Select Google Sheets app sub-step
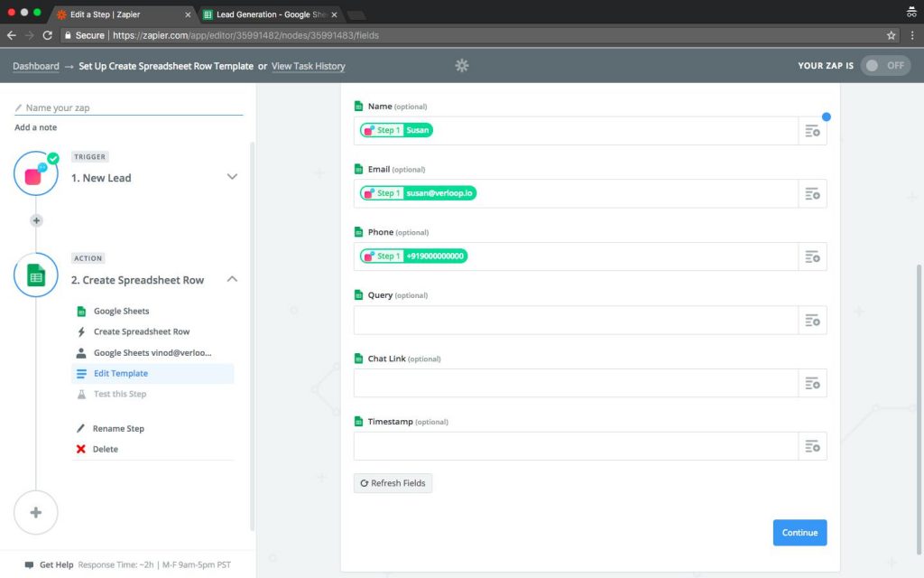Image resolution: width=924 pixels, height=578 pixels. [152, 312]
